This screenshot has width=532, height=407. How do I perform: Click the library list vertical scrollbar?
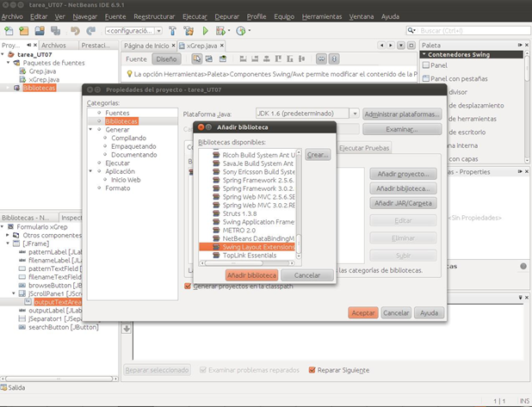click(x=299, y=242)
